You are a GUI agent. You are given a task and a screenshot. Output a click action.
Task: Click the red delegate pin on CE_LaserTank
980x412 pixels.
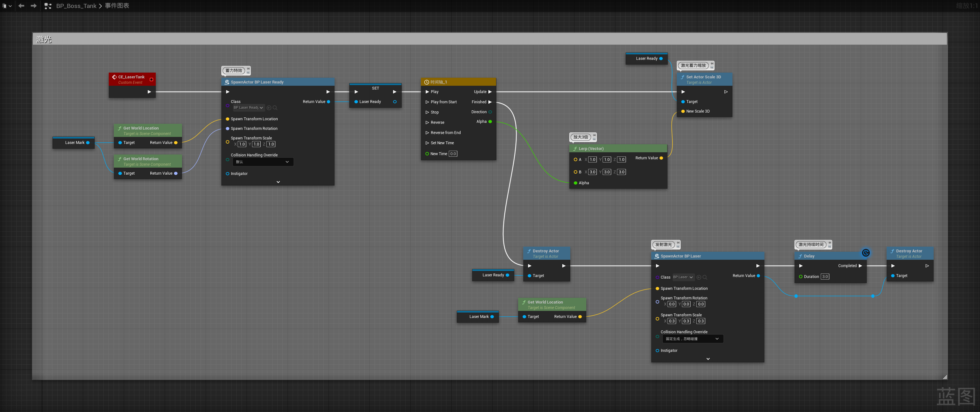(151, 79)
